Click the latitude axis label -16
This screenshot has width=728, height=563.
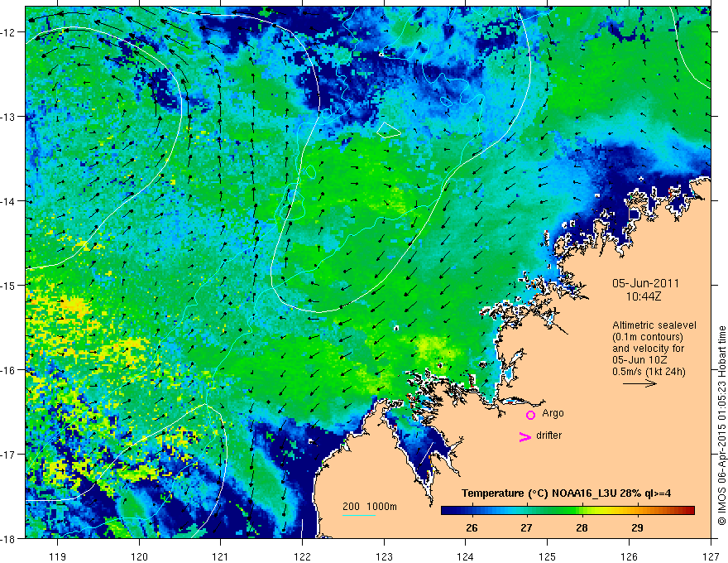tap(8, 370)
